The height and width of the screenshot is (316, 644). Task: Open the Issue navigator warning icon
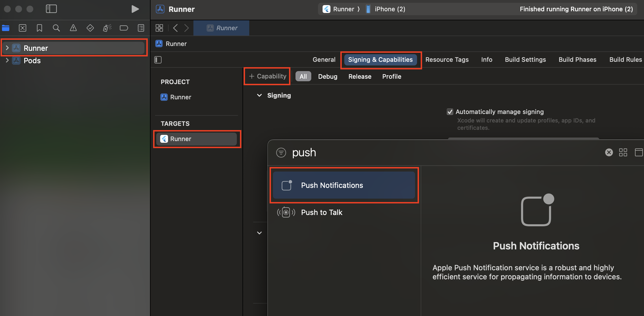point(73,28)
